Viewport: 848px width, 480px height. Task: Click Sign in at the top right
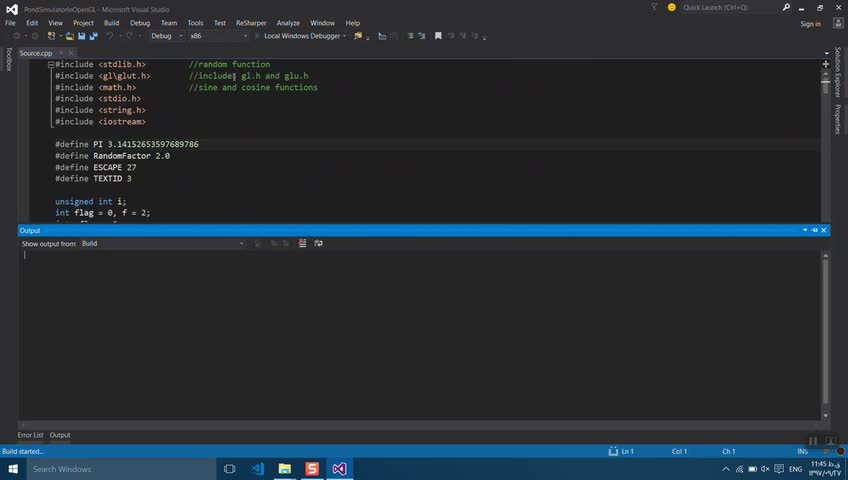tap(810, 24)
